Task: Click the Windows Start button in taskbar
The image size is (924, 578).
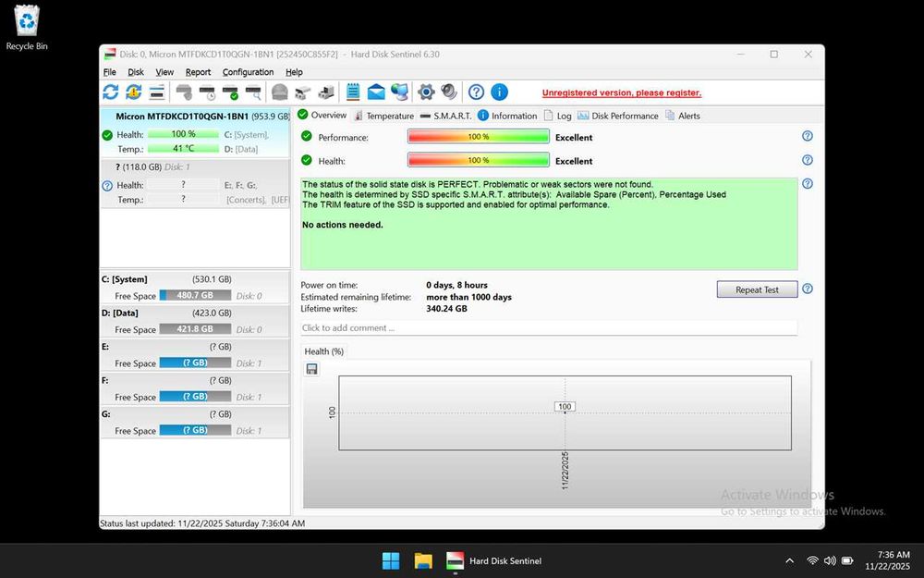Action: point(391,561)
